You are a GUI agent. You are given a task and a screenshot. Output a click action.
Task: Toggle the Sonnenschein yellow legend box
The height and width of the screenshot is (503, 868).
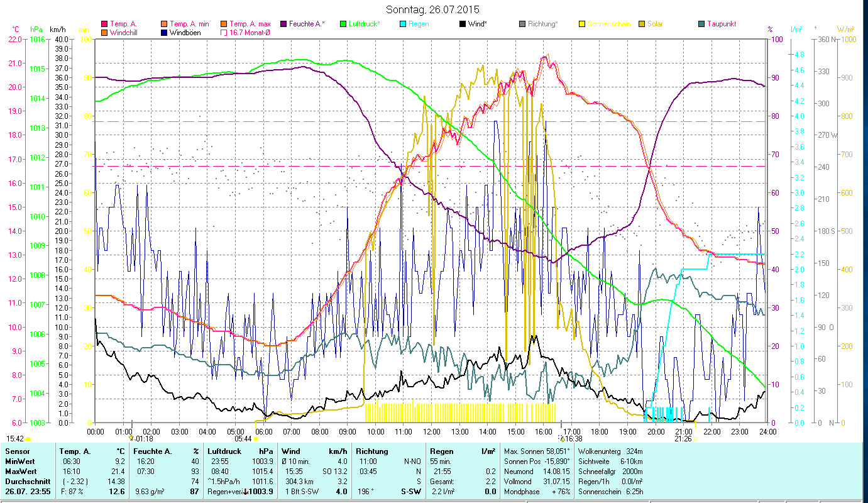pos(582,24)
